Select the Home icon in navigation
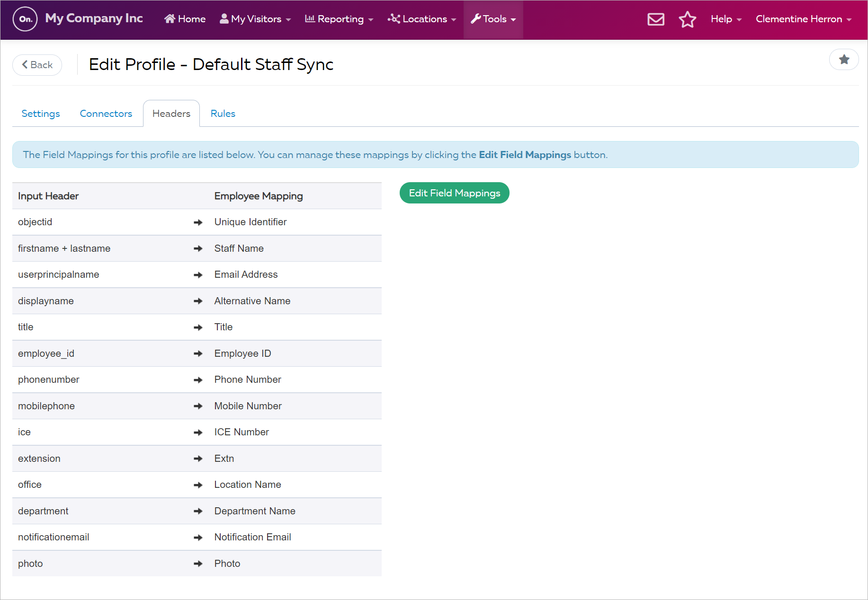868x600 pixels. [169, 18]
